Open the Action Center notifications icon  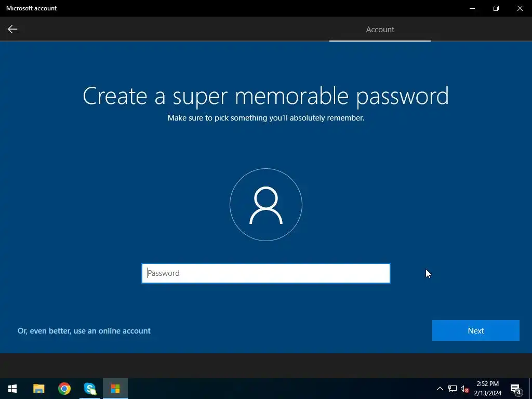[x=515, y=389]
